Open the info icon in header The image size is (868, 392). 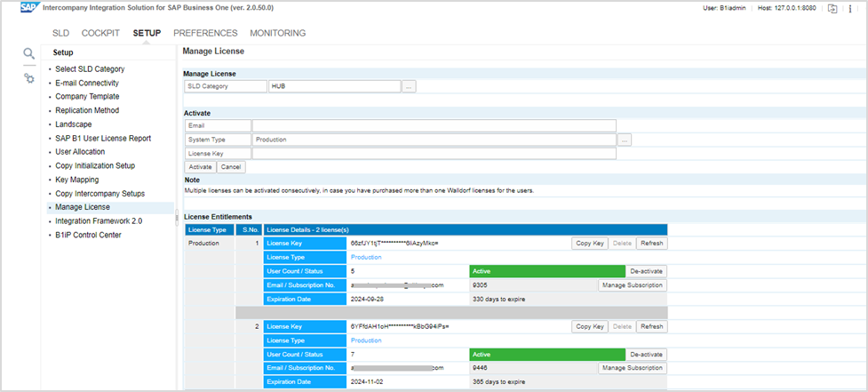tap(850, 8)
